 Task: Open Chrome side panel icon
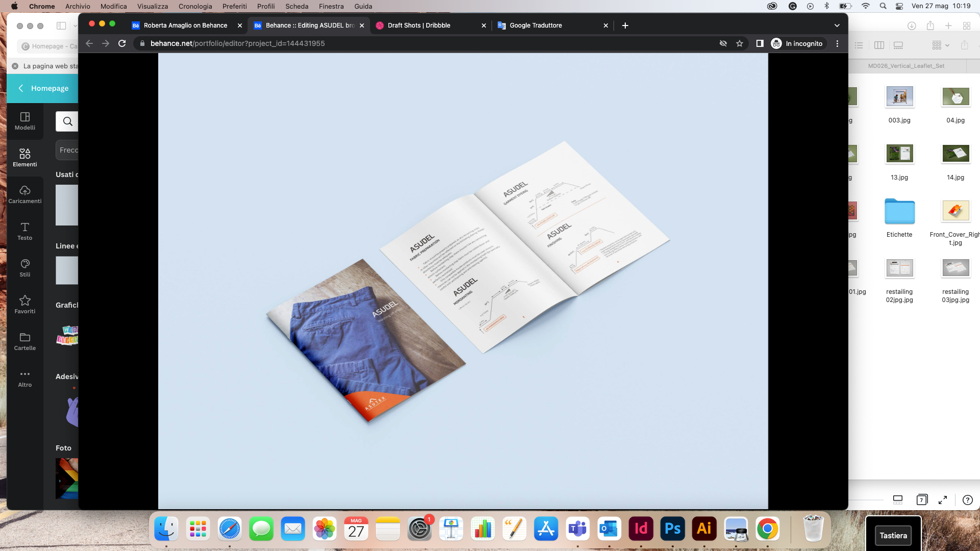coord(759,43)
